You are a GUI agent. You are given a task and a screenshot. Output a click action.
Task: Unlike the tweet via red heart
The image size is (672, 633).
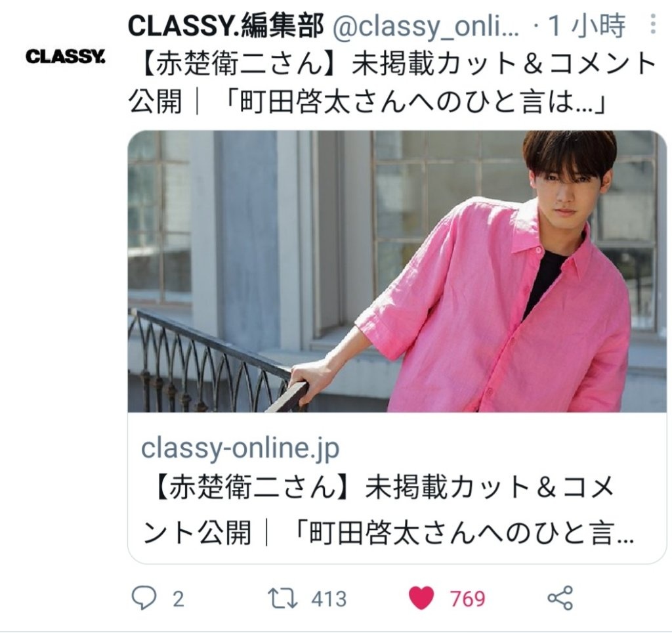pyautogui.click(x=422, y=598)
